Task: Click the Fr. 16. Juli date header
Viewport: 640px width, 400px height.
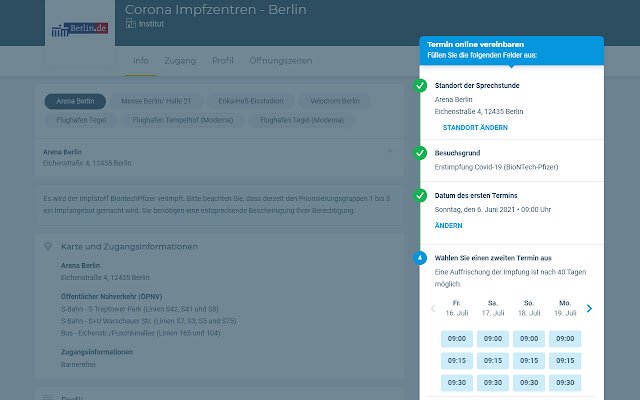Action: pyautogui.click(x=457, y=308)
